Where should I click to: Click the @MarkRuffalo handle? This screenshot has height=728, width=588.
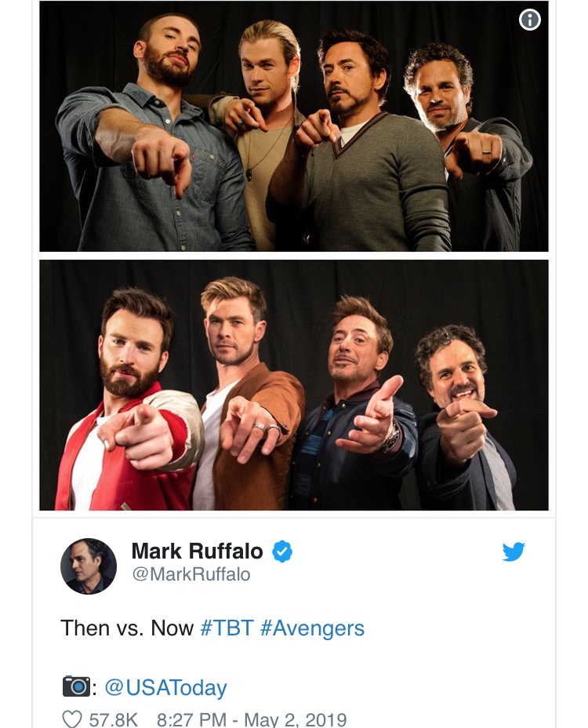click(x=191, y=575)
